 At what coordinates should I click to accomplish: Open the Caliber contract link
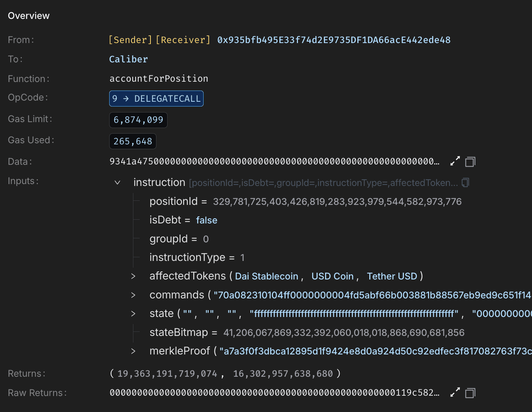tap(128, 59)
